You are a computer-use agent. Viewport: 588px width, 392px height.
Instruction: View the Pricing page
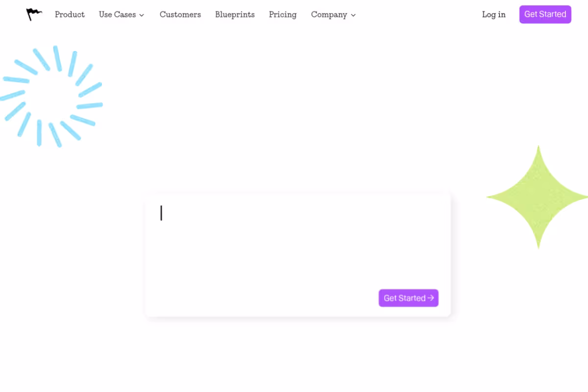tap(283, 15)
